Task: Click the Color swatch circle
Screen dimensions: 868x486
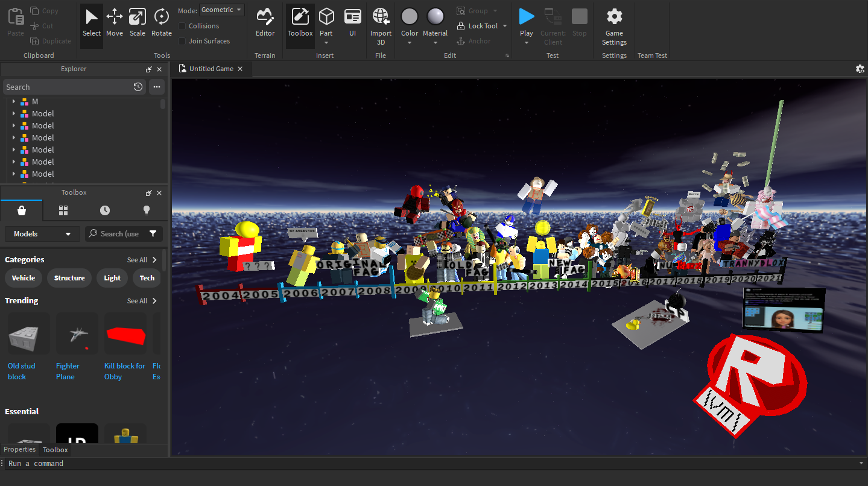Action: tap(410, 16)
